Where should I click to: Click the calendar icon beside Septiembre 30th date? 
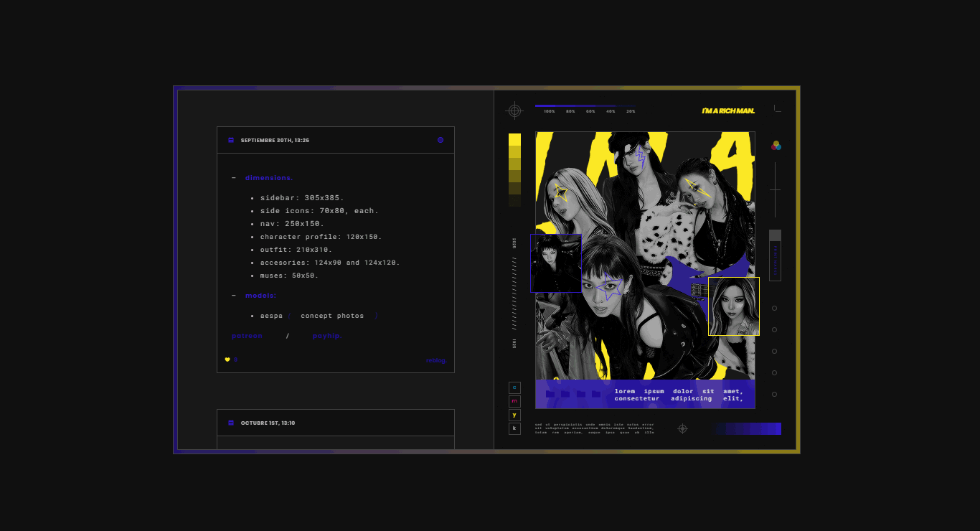click(231, 141)
